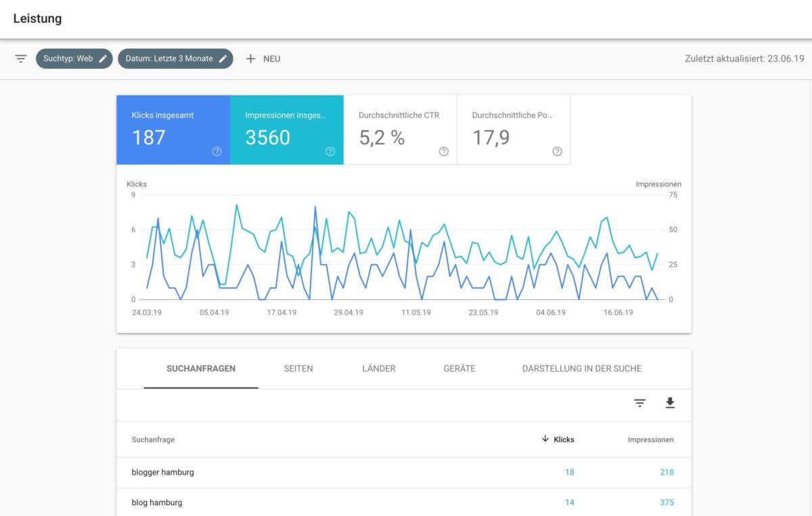812x516 pixels.
Task: Enable the Durchschnittliche Position metric card
Action: [x=514, y=130]
